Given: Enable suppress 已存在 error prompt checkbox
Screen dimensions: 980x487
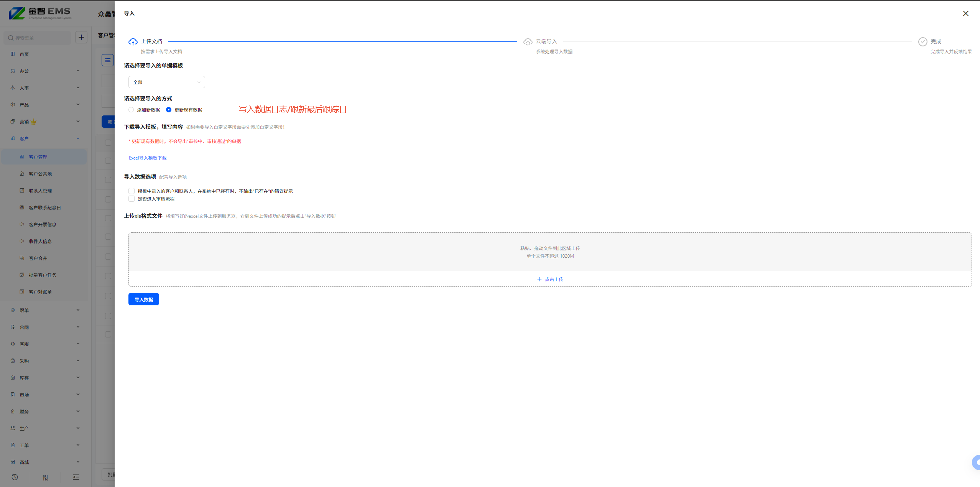Looking at the screenshot, I should click(132, 191).
